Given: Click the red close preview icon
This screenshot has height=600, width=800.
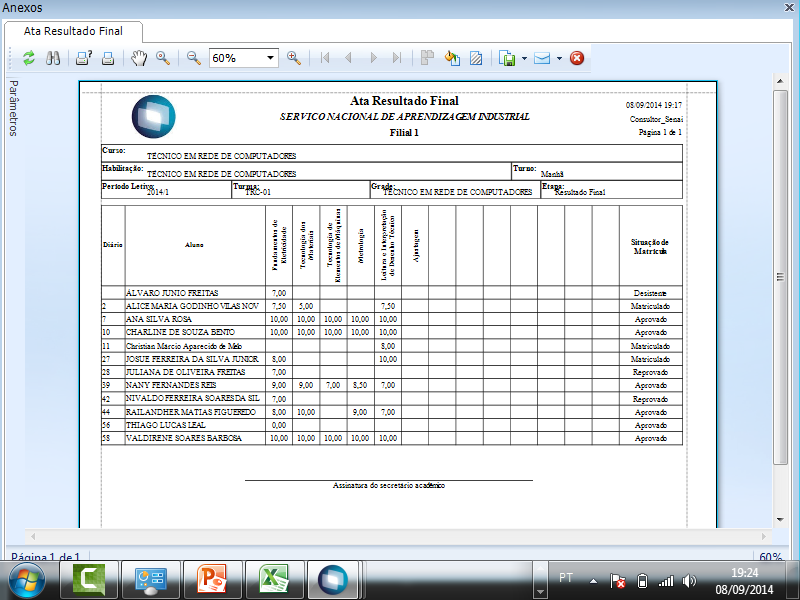Looking at the screenshot, I should (x=577, y=58).
